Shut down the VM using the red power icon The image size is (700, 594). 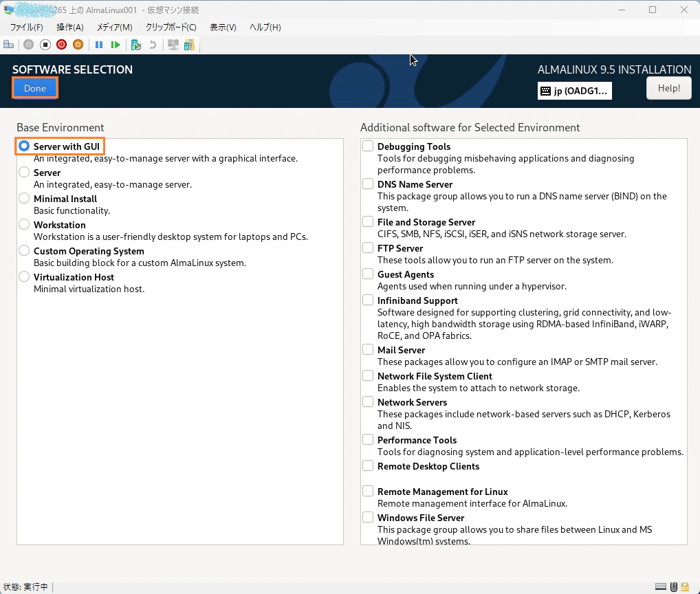pos(62,45)
